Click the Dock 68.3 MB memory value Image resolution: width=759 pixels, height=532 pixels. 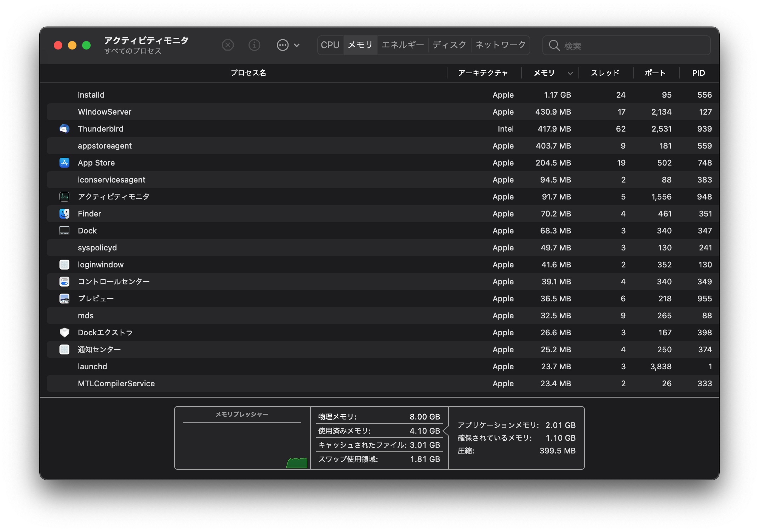pyautogui.click(x=555, y=231)
